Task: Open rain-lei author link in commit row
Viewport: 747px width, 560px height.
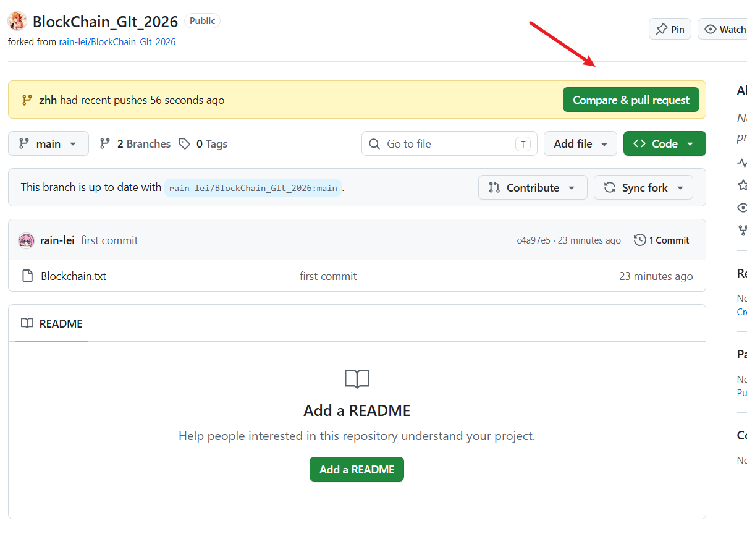Action: [57, 240]
